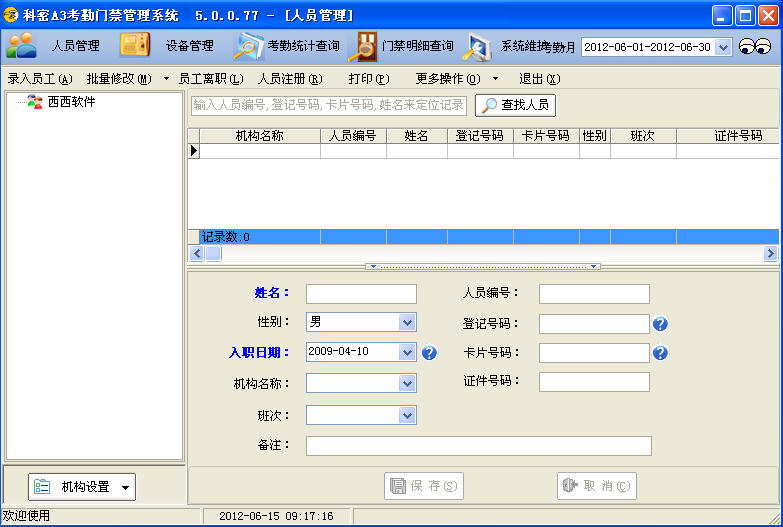
Task: Open the 更多操作(O) menu
Action: tap(448, 79)
